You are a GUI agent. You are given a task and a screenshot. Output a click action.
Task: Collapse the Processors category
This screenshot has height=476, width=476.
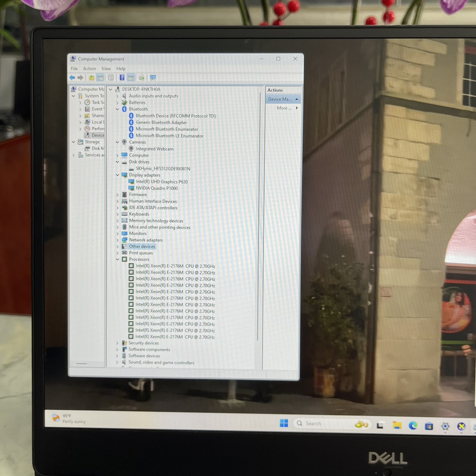pyautogui.click(x=118, y=259)
